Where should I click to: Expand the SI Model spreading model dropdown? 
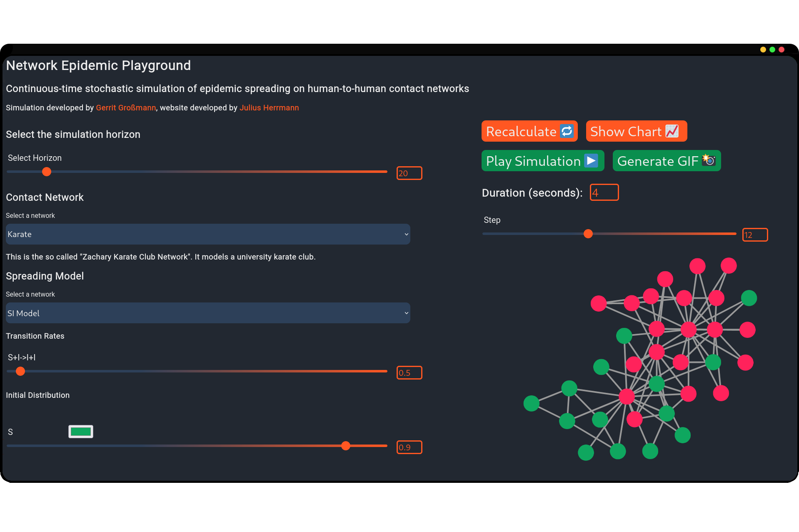pos(208,313)
